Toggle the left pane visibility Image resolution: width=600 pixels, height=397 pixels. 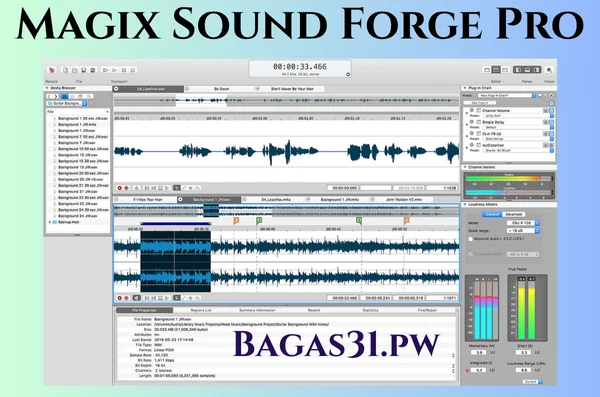pos(518,70)
